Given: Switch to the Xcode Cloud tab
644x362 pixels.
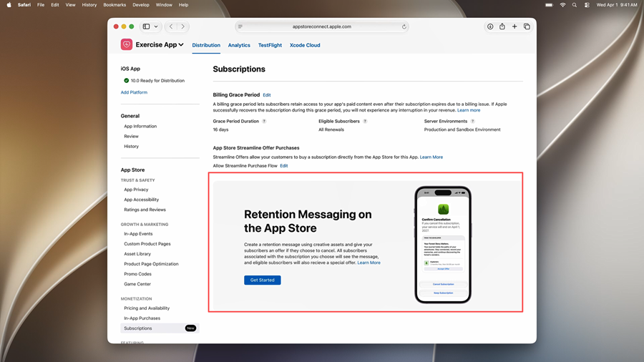Looking at the screenshot, I should 305,45.
